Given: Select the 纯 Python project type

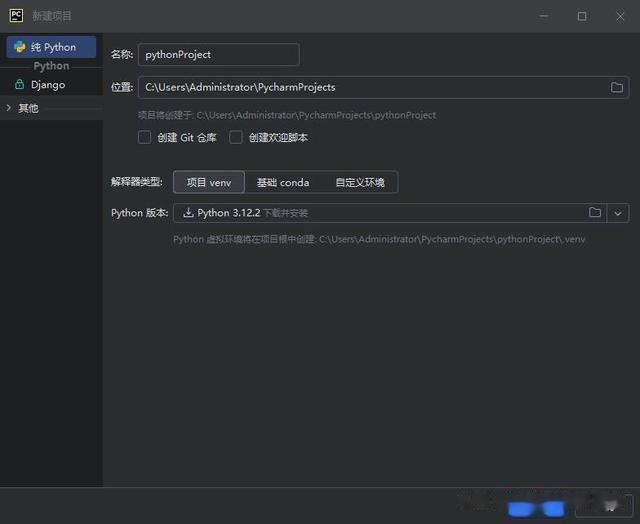Looking at the screenshot, I should point(51,47).
